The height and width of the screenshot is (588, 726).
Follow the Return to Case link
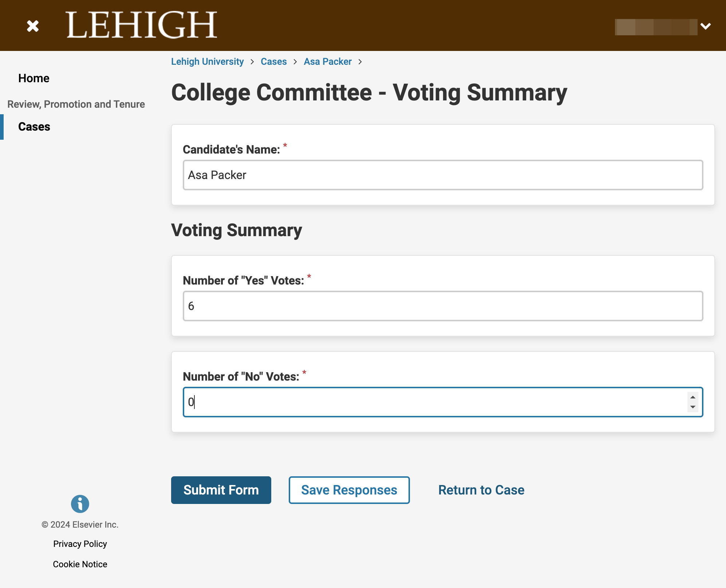pos(481,490)
